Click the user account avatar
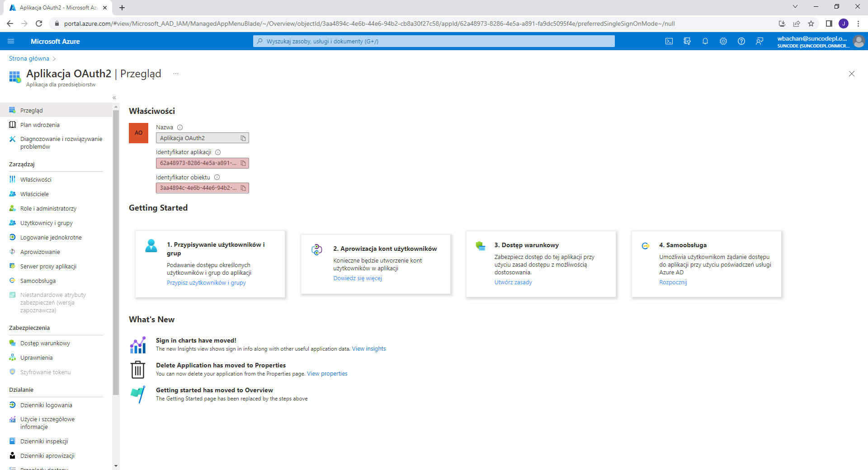 click(859, 41)
